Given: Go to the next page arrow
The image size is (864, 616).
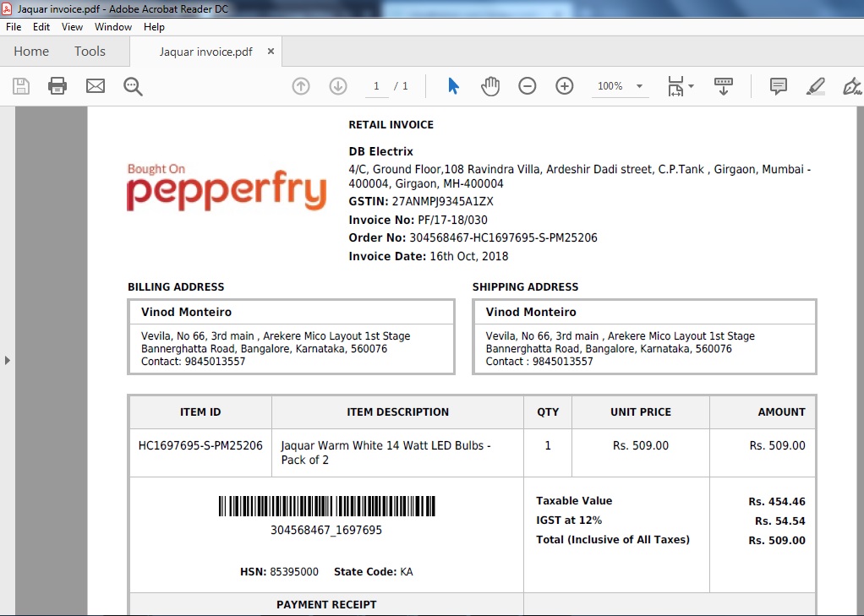Looking at the screenshot, I should (338, 86).
